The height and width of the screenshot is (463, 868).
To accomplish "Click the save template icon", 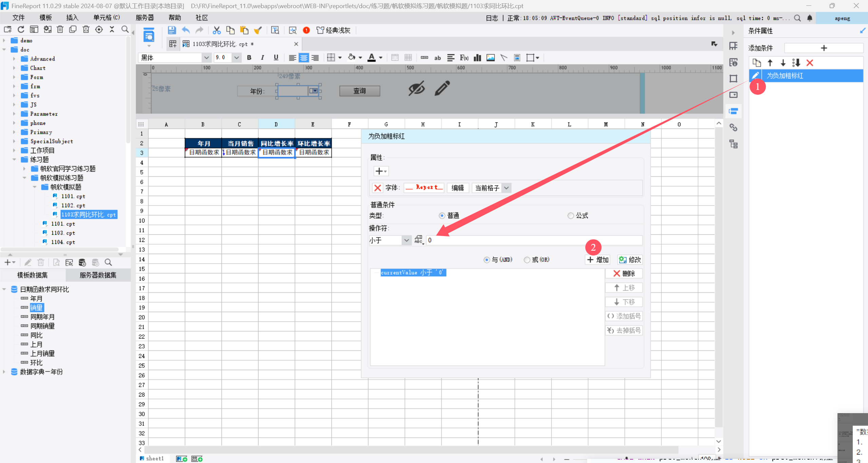I will pyautogui.click(x=172, y=30).
